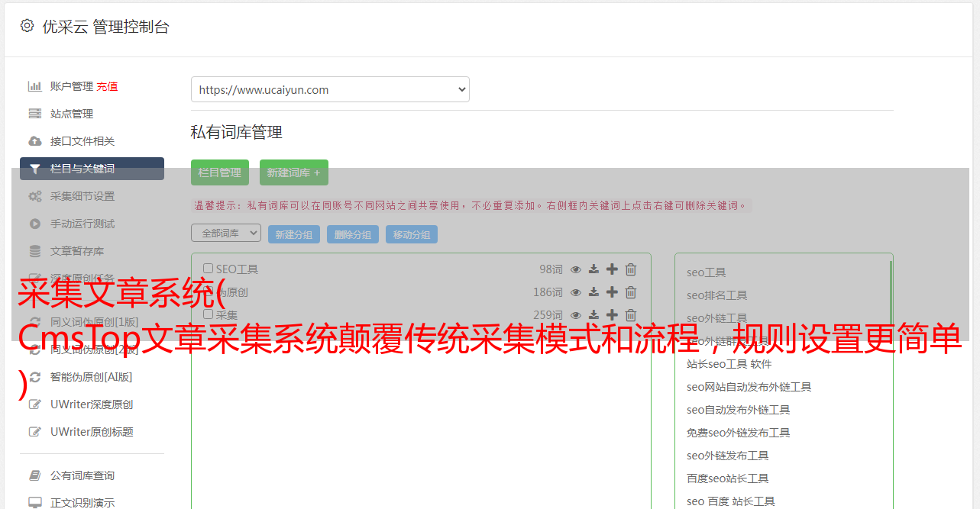Click the gear icon beside 优采云 管理控制台

pos(27,26)
